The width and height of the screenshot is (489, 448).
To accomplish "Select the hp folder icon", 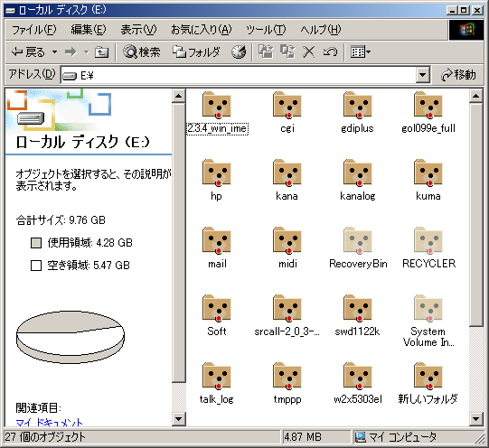I will [217, 173].
